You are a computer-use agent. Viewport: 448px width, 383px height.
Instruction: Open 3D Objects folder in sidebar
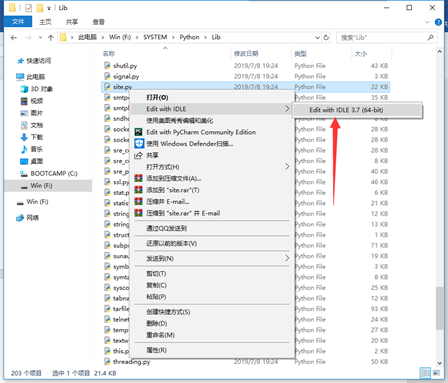point(42,89)
